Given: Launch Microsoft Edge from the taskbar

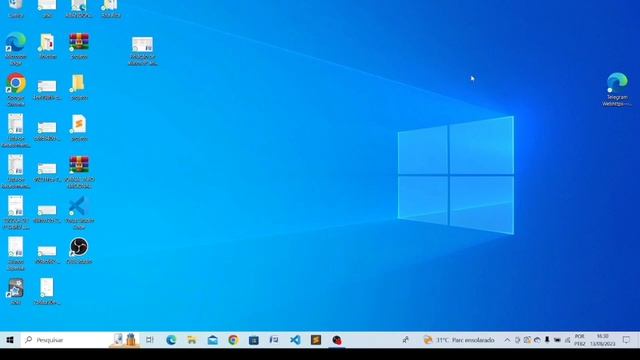Looking at the screenshot, I should coord(171,340).
